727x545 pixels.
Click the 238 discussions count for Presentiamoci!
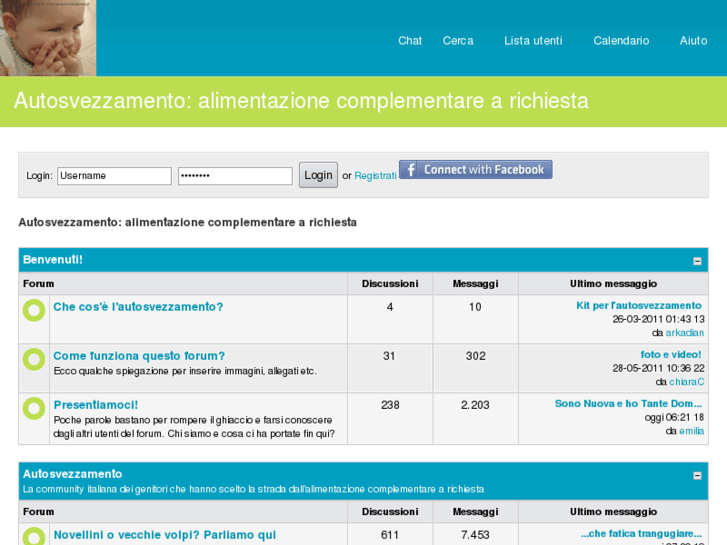[x=390, y=405]
